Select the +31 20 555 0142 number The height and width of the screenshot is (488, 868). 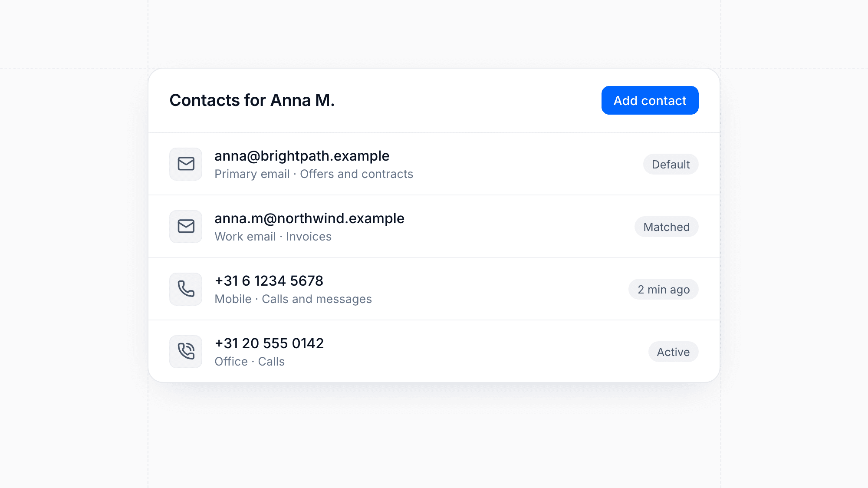pos(269,343)
